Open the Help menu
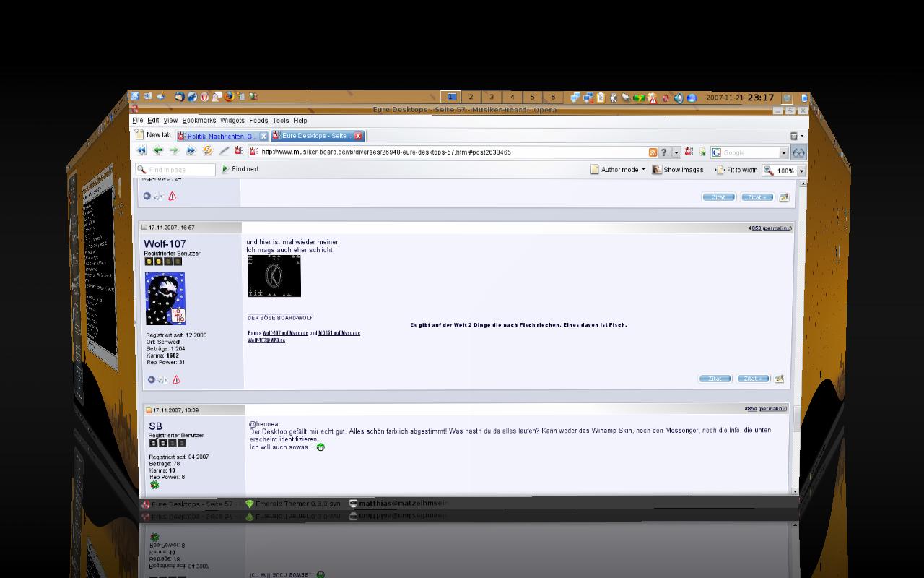 (300, 121)
